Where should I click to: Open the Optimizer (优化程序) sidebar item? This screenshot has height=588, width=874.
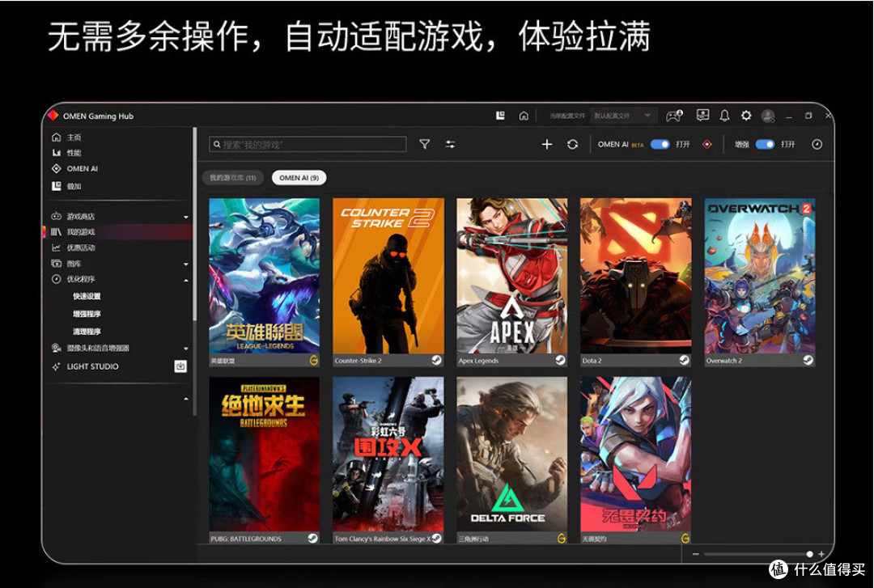coord(73,279)
